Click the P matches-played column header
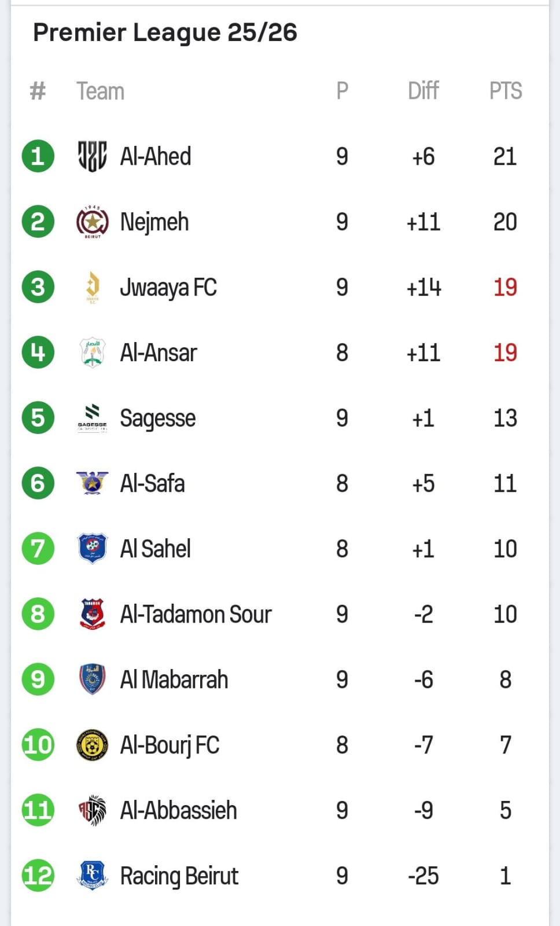This screenshot has width=560, height=926. [342, 91]
